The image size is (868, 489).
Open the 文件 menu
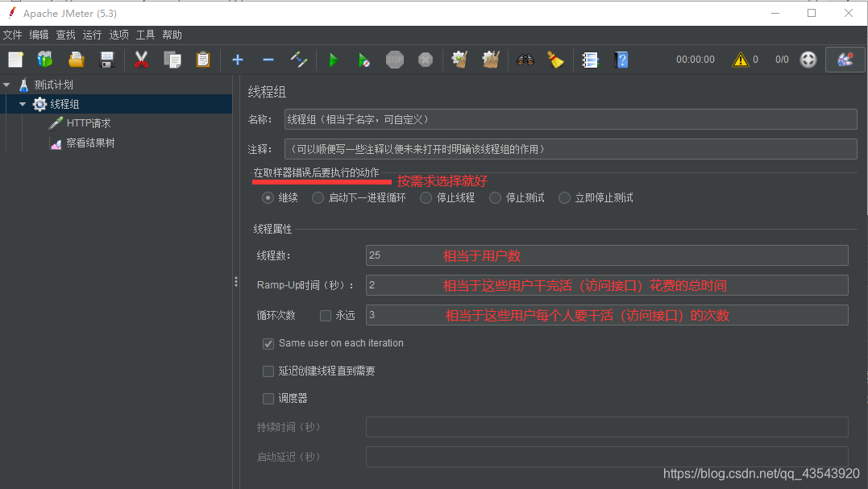tap(13, 35)
